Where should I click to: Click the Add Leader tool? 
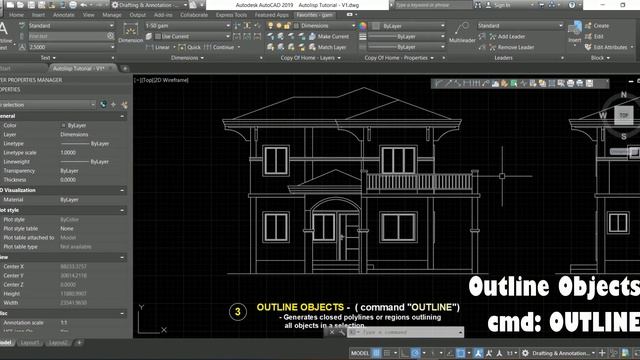[507, 36]
